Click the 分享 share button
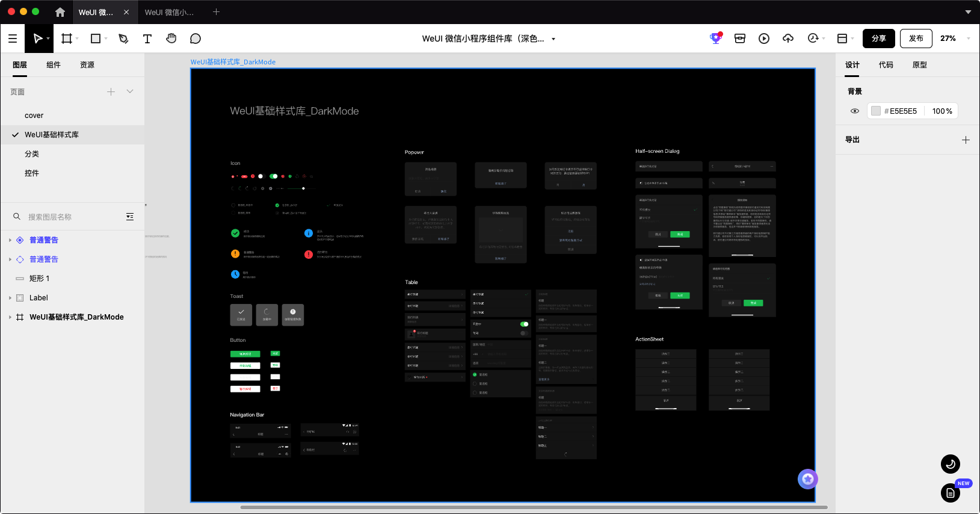 [x=879, y=39]
